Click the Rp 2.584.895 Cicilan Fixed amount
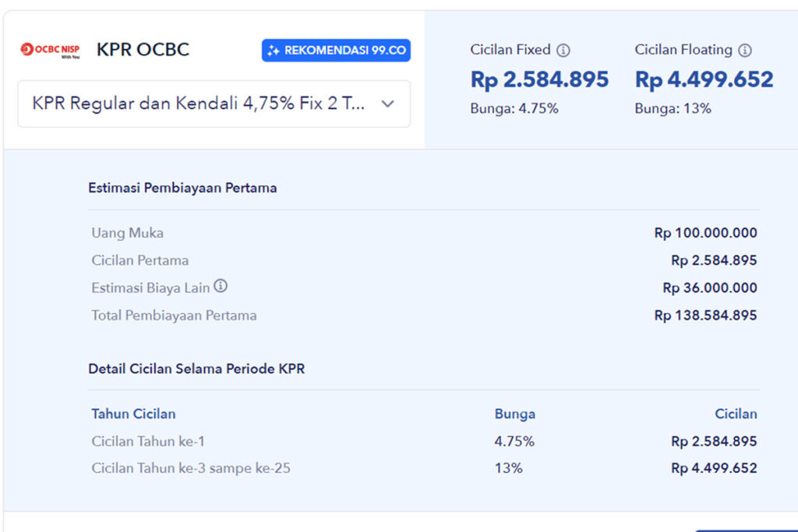The width and height of the screenshot is (798, 532). [538, 79]
